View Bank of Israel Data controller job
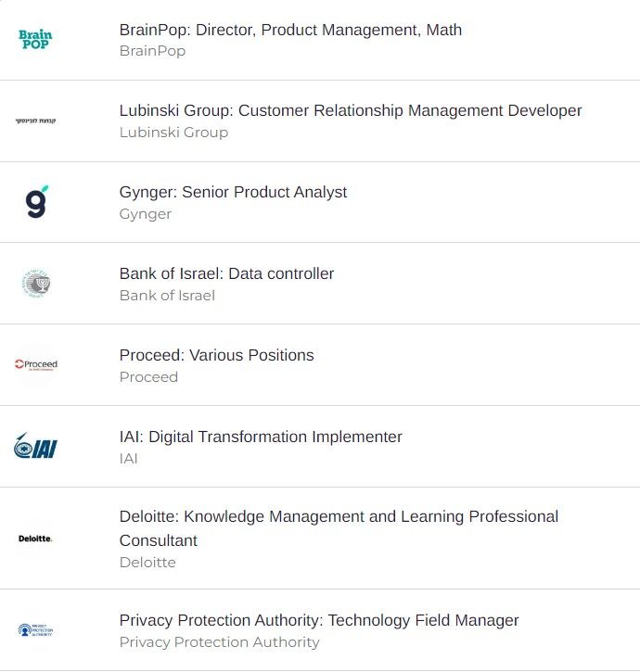This screenshot has width=640, height=672. [x=226, y=273]
